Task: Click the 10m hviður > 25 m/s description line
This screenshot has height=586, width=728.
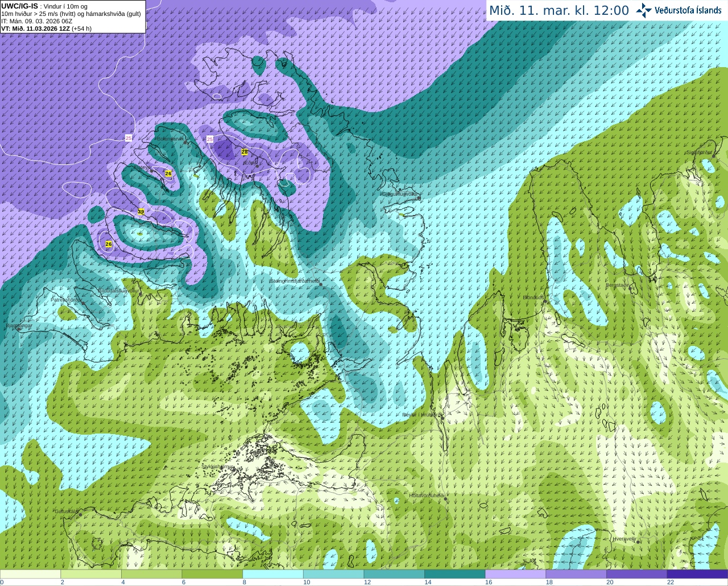Action: click(71, 14)
